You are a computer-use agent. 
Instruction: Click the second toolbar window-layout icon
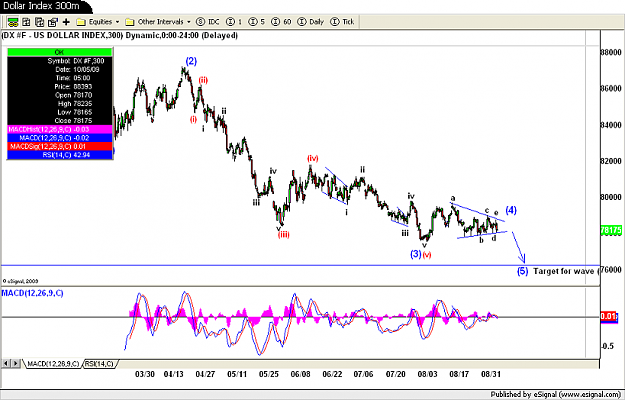point(26,22)
